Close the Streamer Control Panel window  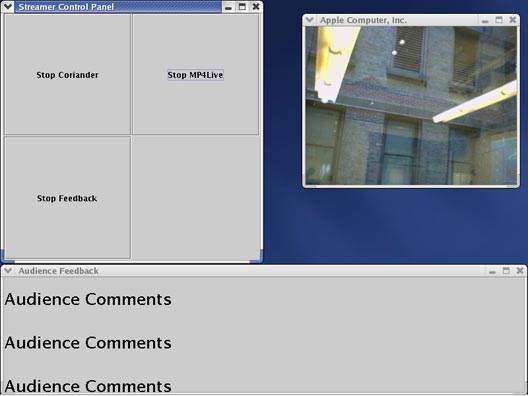256,7
